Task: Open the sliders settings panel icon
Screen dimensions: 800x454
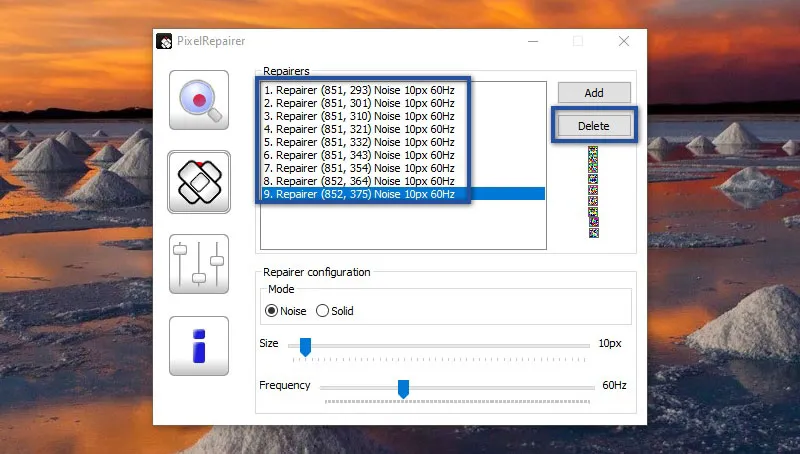Action: coord(199,264)
